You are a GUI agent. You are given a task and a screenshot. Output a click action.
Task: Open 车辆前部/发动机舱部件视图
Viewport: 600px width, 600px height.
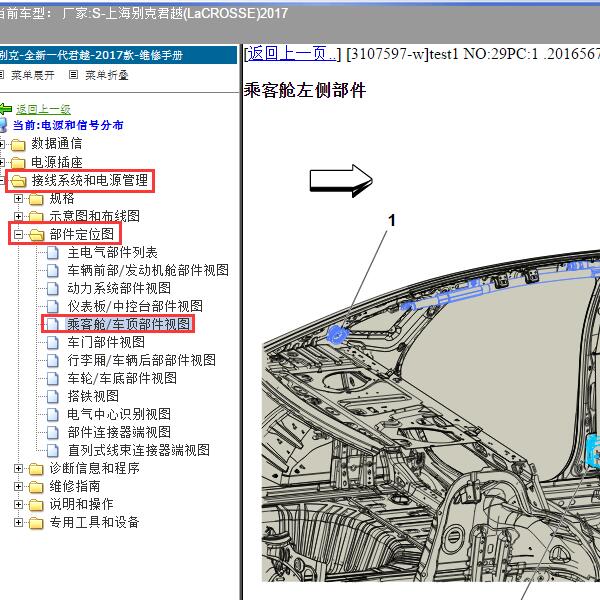148,270
